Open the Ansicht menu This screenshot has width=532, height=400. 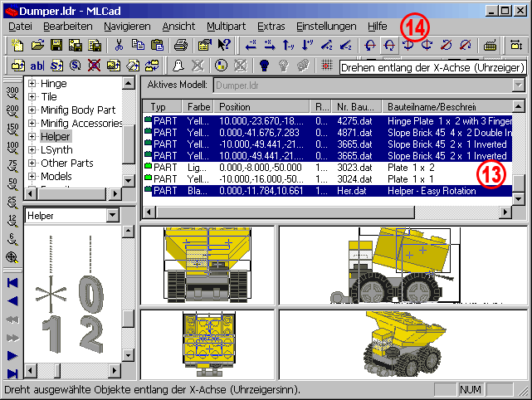pyautogui.click(x=178, y=27)
